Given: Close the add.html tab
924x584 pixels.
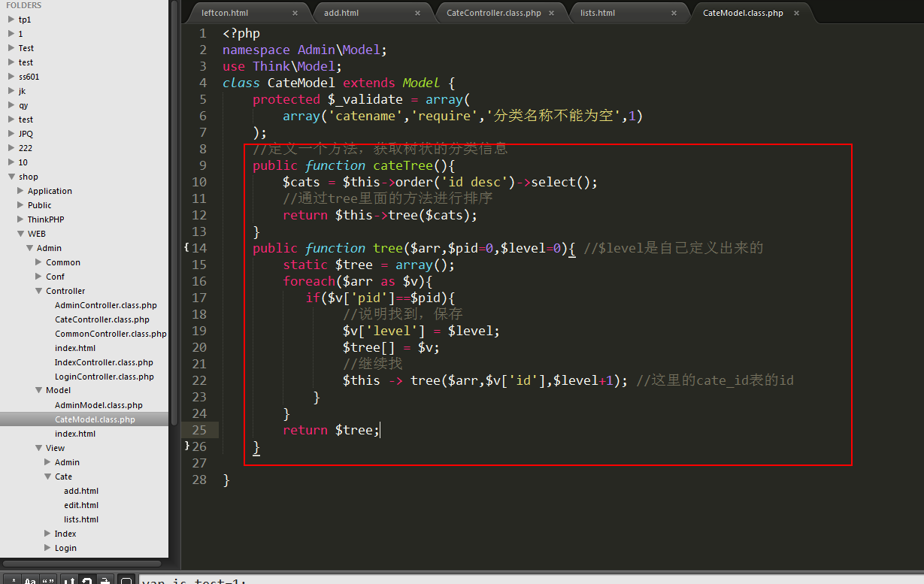Looking at the screenshot, I should pyautogui.click(x=417, y=13).
